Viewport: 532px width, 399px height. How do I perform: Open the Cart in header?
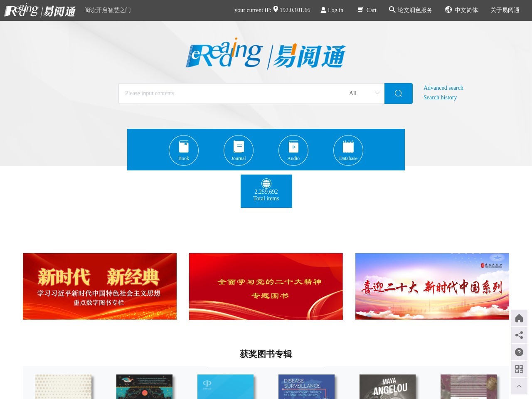[x=367, y=10]
